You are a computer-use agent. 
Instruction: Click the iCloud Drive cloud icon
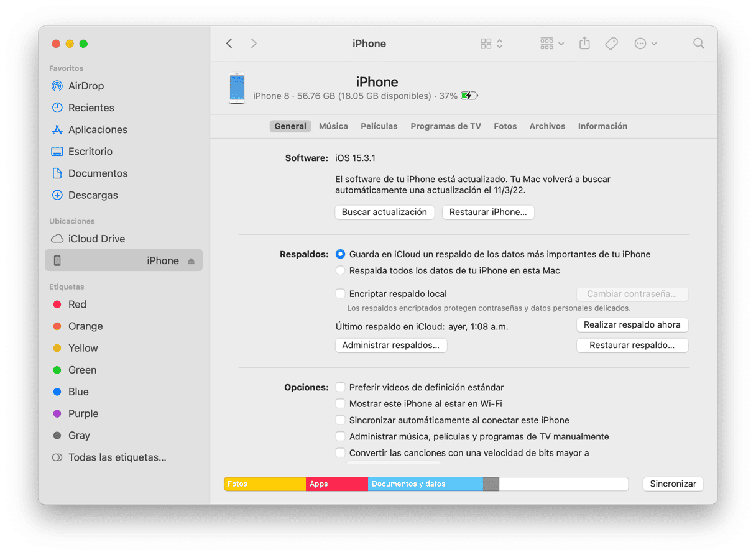click(x=57, y=239)
